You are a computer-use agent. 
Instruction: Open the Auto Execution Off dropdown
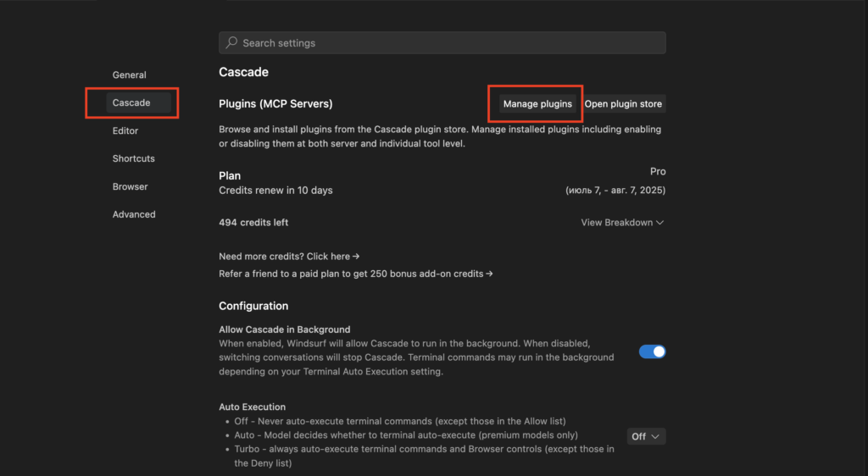pyautogui.click(x=645, y=436)
